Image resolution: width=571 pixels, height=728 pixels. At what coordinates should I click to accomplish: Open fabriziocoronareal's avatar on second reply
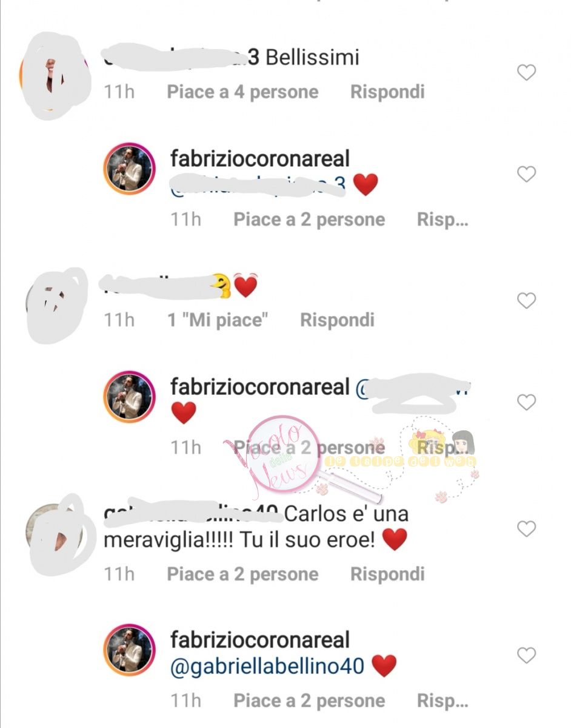point(130,397)
